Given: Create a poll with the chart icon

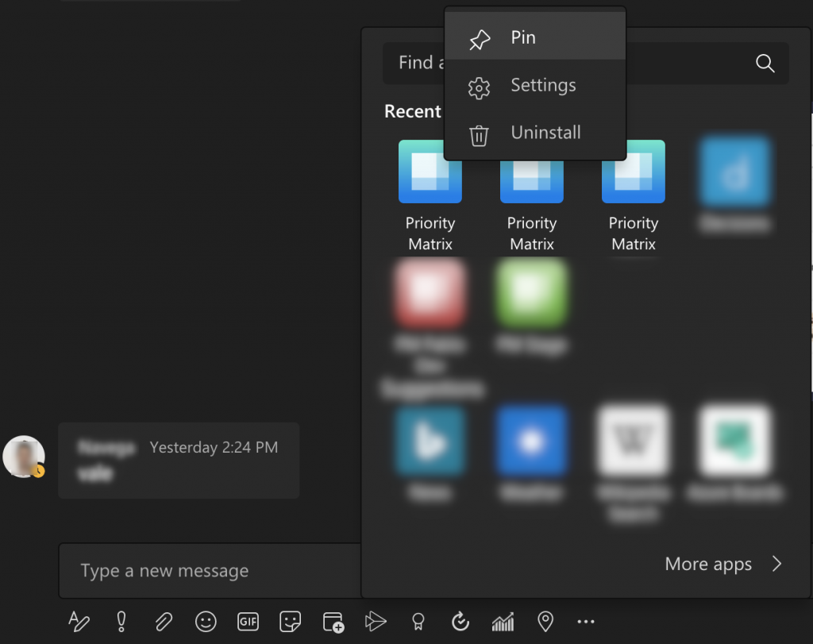Looking at the screenshot, I should pos(503,622).
